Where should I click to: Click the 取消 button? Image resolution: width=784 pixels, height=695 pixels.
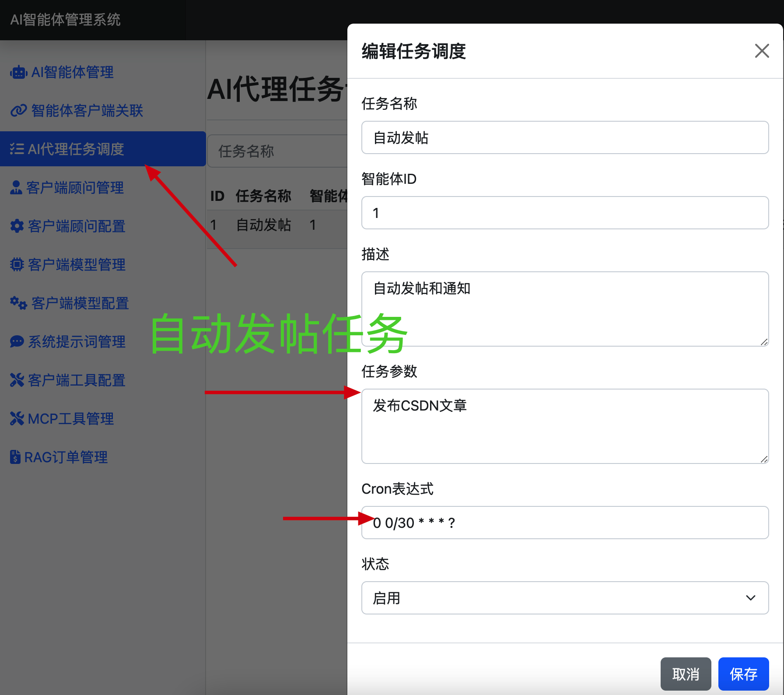686,674
